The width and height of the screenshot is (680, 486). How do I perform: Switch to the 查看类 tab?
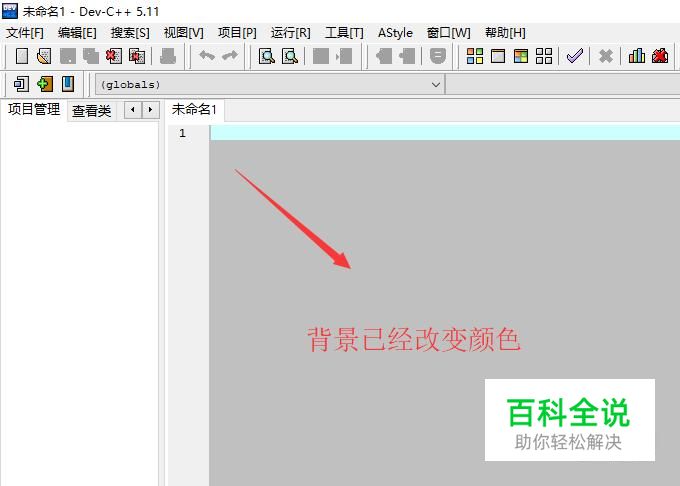coord(92,111)
